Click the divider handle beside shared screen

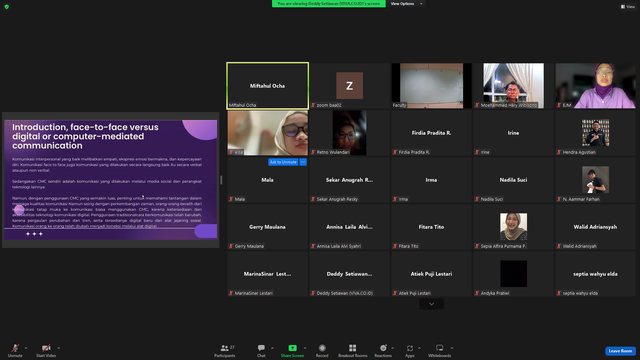coord(221,180)
